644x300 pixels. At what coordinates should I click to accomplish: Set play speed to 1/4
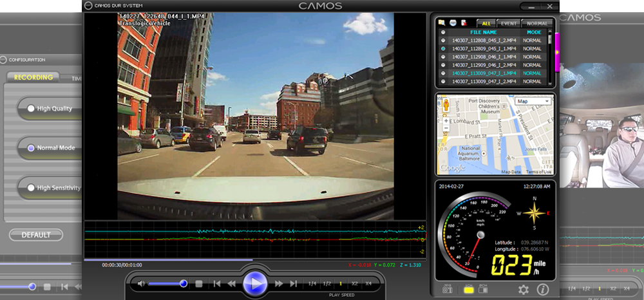(x=312, y=284)
